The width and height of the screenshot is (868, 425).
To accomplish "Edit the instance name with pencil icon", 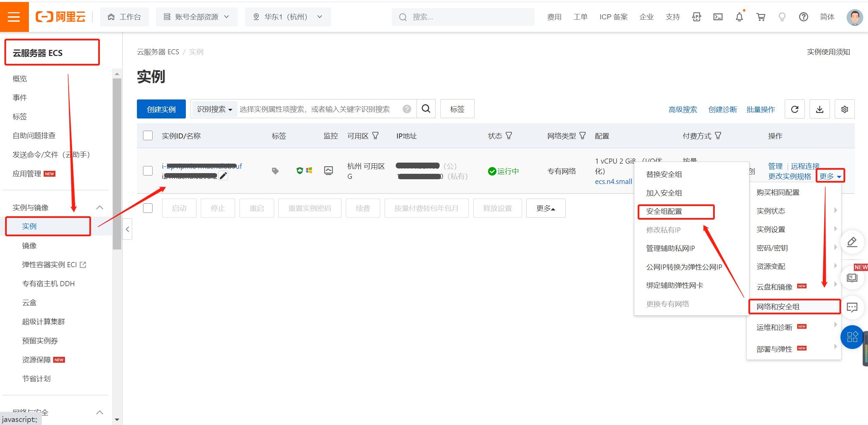I will coord(223,176).
